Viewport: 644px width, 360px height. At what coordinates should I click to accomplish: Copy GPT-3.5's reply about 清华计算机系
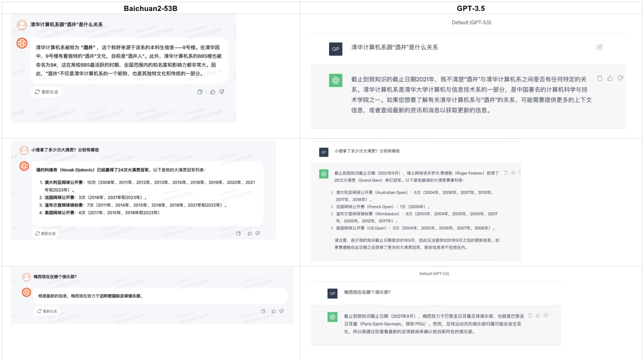(x=600, y=79)
